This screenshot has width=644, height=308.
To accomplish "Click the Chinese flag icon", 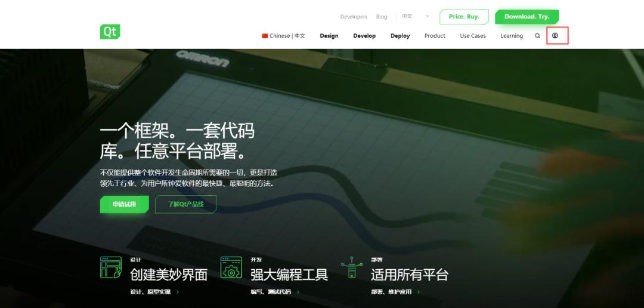I will click(265, 36).
